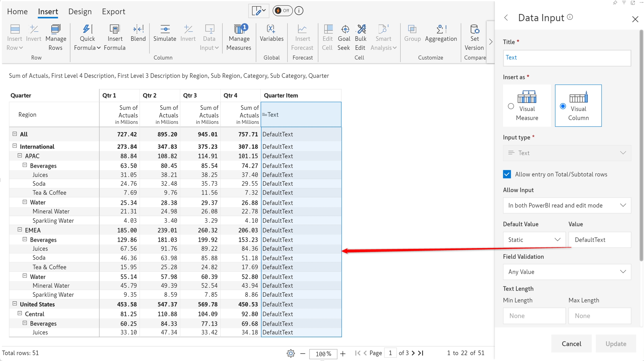Viewport: 644px width, 361px height.
Task: Select Visual Measure radio button
Action: 511,106
